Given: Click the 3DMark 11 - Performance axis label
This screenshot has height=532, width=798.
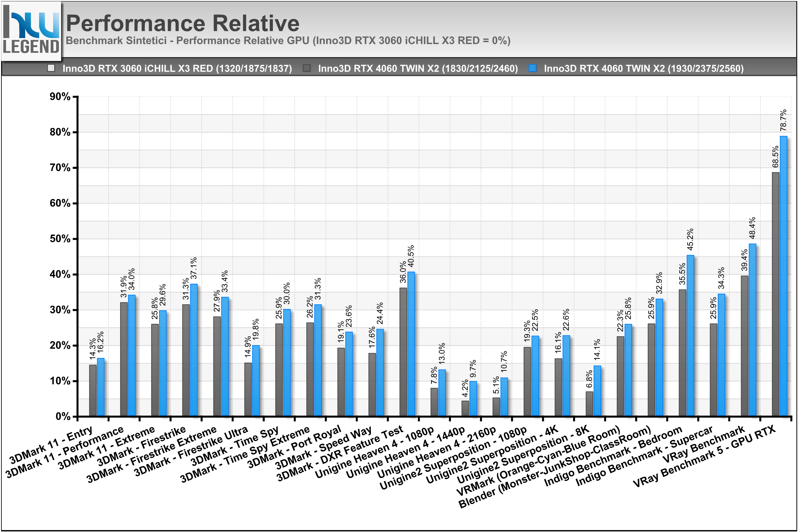Looking at the screenshot, I should (x=65, y=452).
